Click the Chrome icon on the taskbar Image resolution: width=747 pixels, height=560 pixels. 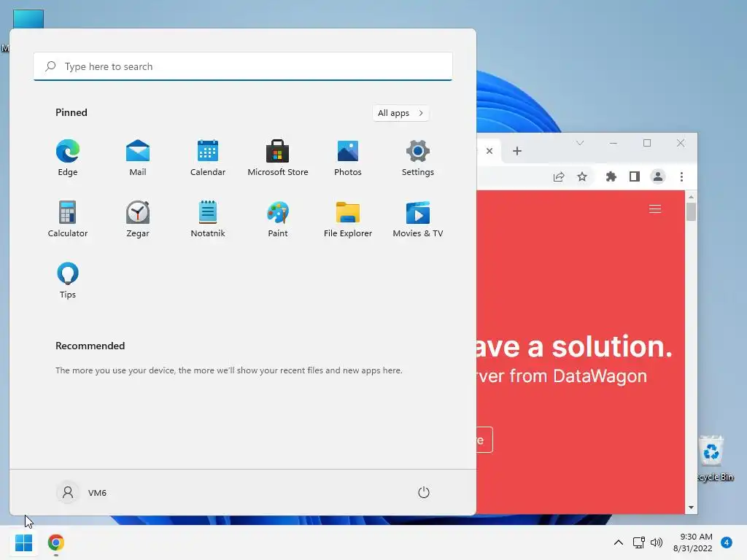point(55,542)
